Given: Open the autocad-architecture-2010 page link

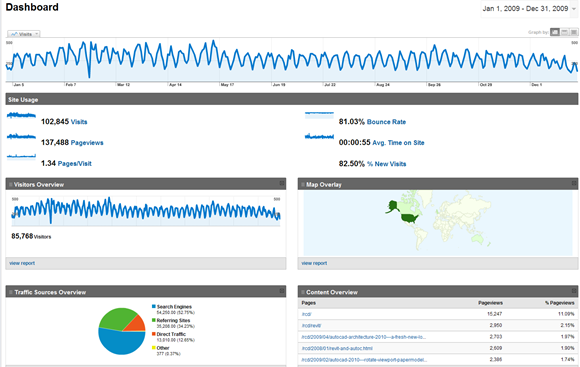Looking at the screenshot, I should coord(364,337).
